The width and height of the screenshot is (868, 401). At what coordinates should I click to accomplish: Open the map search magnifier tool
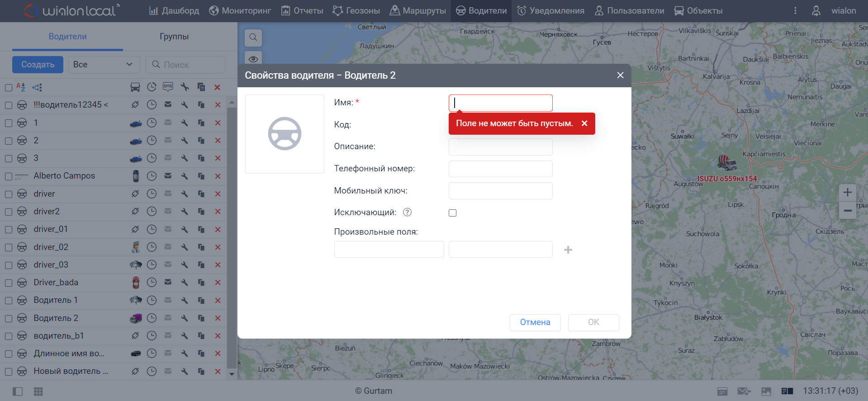253,38
